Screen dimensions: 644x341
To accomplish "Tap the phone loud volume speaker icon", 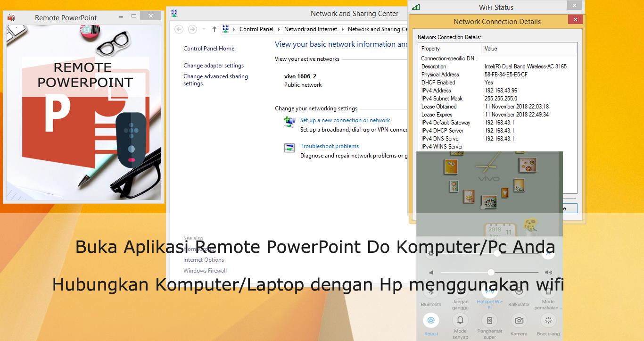I will click(548, 273).
